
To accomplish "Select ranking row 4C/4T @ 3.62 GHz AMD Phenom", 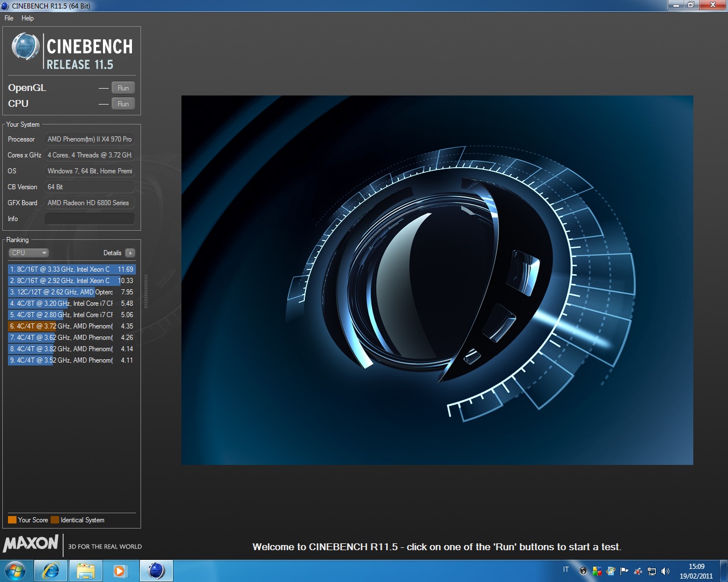I will 72,338.
